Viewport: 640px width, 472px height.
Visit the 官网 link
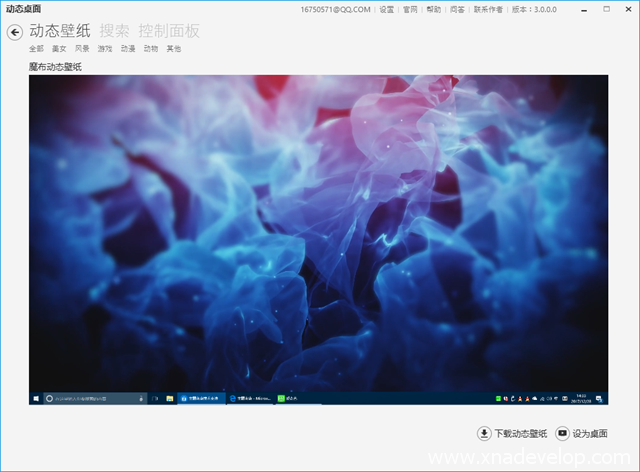[410, 9]
